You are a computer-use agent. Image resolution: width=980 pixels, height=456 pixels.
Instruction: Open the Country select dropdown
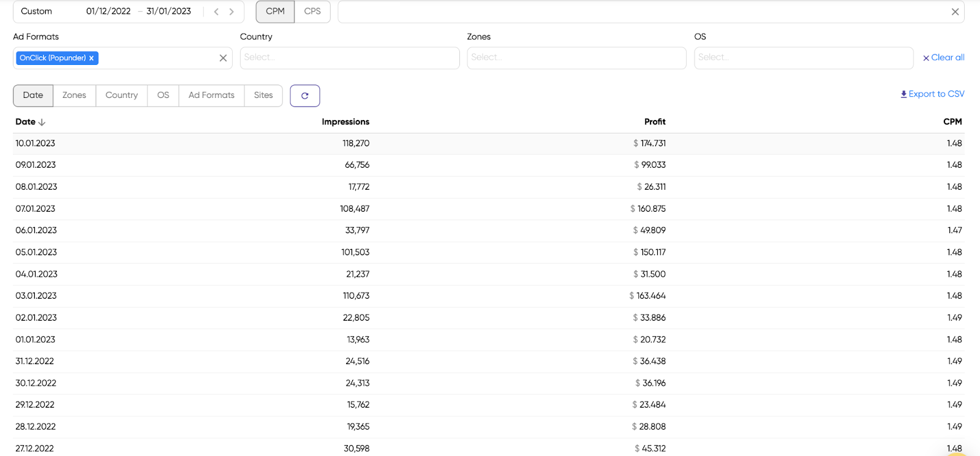pos(349,58)
